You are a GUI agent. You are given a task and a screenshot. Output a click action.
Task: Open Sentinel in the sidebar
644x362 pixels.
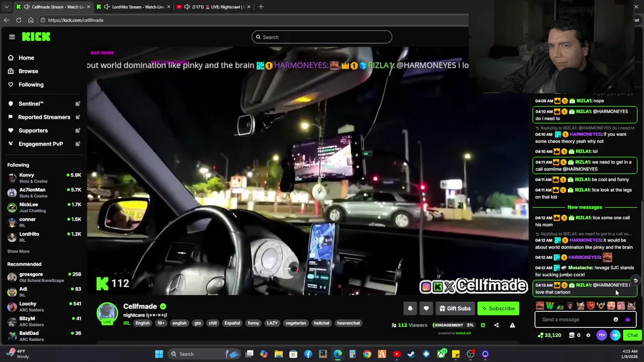pos(31,104)
